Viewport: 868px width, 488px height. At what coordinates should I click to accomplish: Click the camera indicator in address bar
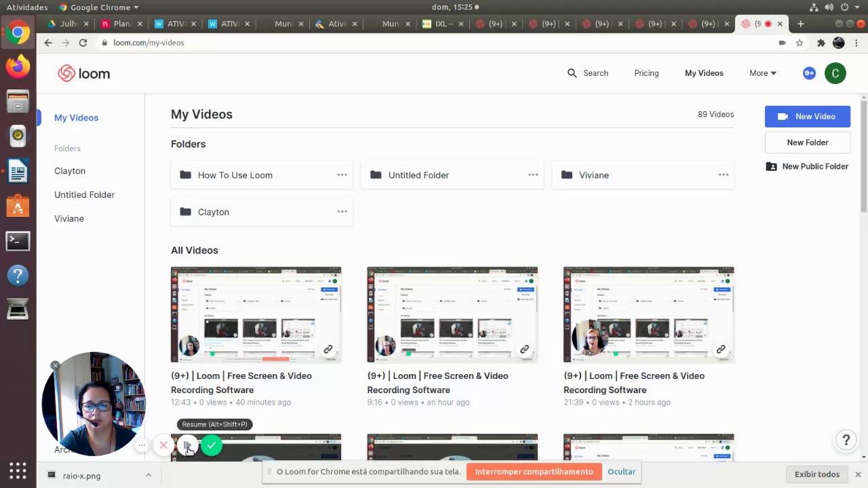(x=782, y=43)
